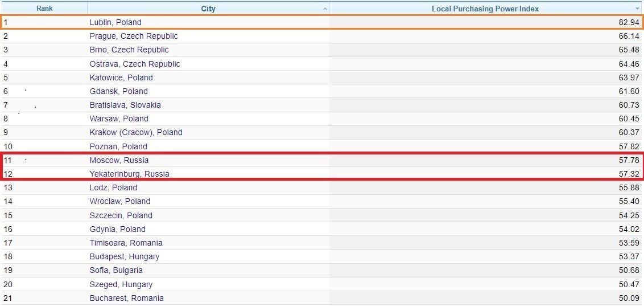Click the Yekaterinburg, Russia city cell
Viewport: 644px width, 306px height.
click(129, 174)
